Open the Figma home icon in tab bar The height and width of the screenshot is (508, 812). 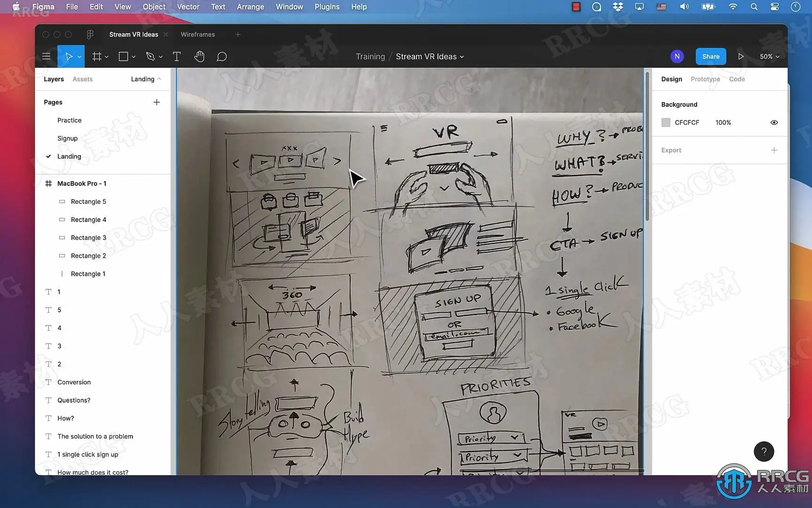pyautogui.click(x=90, y=34)
